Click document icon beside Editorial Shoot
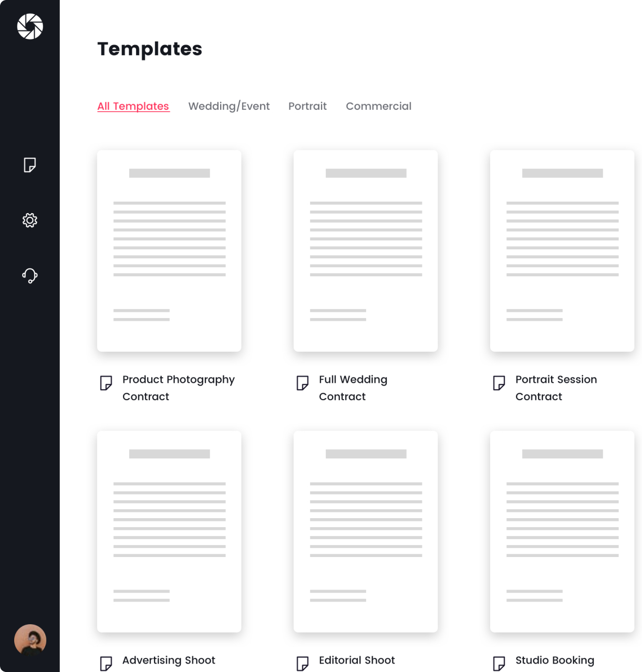642x672 pixels. [303, 664]
